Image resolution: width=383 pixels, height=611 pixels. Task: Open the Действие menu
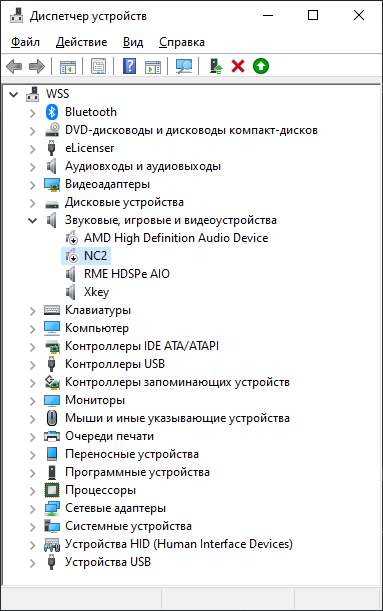pos(81,42)
